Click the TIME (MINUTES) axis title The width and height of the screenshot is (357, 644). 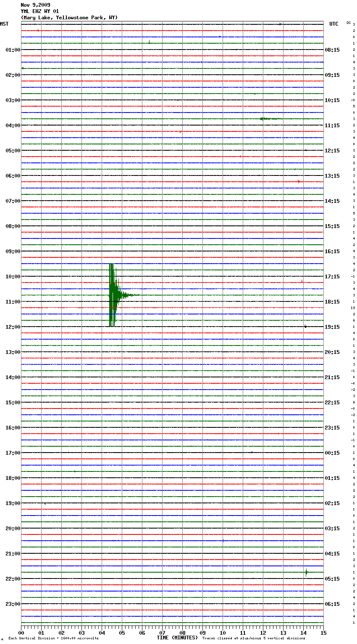coord(177,638)
